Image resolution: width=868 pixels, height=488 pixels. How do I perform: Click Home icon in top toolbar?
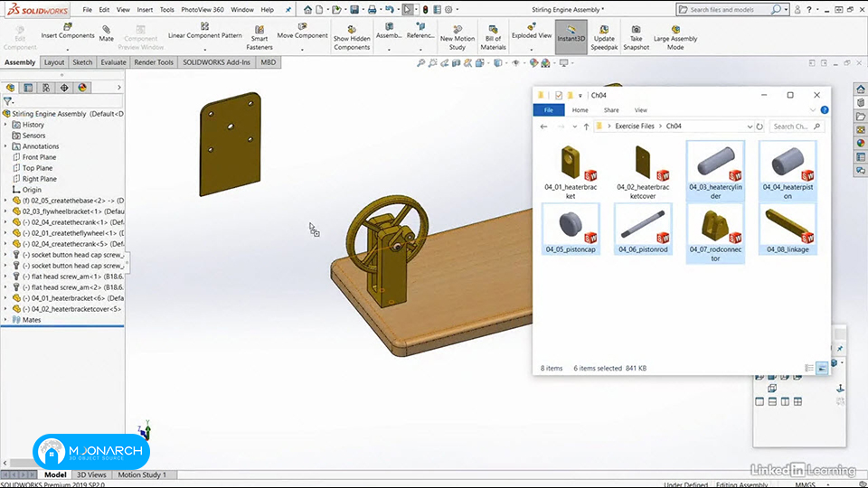[x=307, y=9]
